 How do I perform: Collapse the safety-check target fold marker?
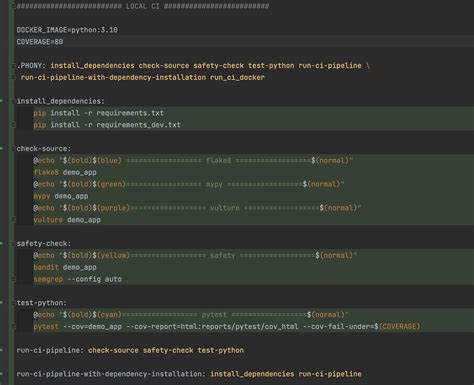(x=14, y=244)
